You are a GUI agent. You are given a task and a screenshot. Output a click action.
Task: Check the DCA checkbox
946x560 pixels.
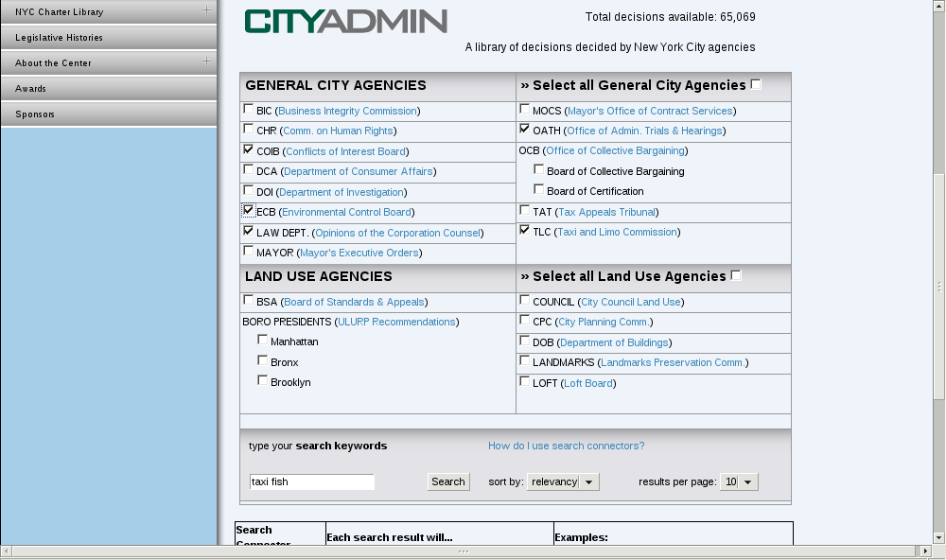pyautogui.click(x=248, y=169)
